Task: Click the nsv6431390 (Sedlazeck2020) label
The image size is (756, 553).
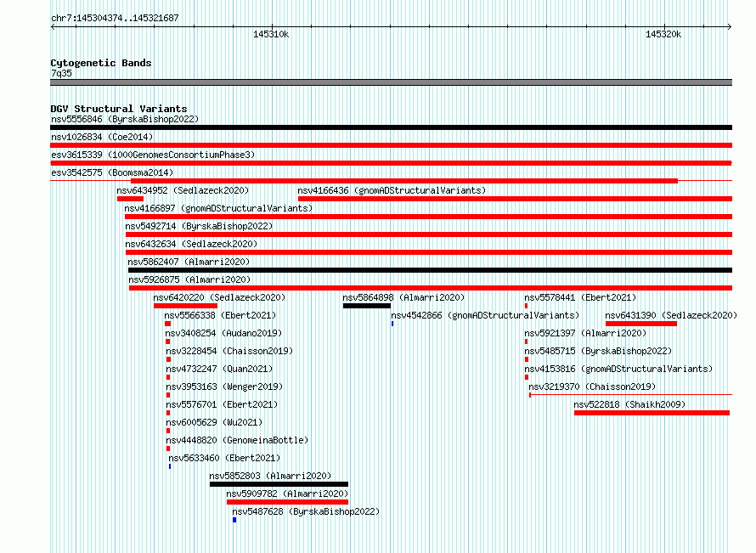Action: [671, 315]
